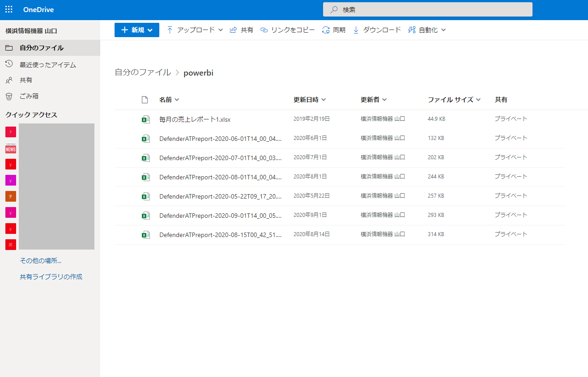This screenshot has width=588, height=377.
Task: Open the アップロード upload dropdown
Action: click(195, 30)
